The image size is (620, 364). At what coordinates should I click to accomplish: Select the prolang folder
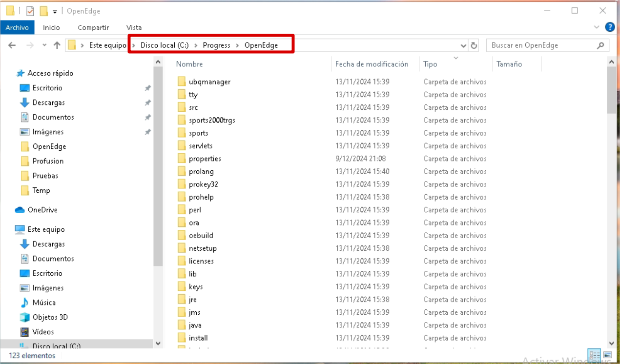(x=201, y=171)
